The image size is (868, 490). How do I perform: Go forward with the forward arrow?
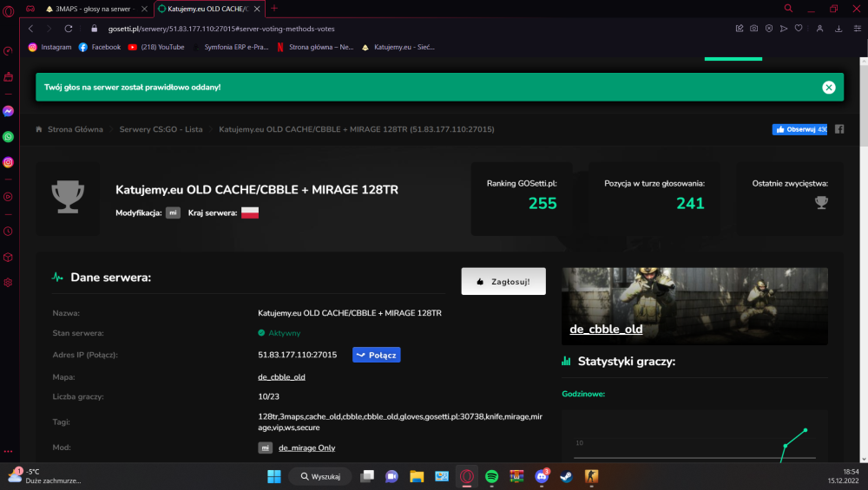point(49,29)
